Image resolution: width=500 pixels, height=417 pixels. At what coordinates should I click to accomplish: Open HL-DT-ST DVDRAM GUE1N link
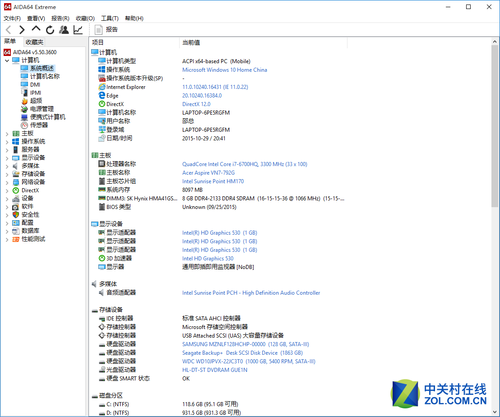pyautogui.click(x=215, y=370)
